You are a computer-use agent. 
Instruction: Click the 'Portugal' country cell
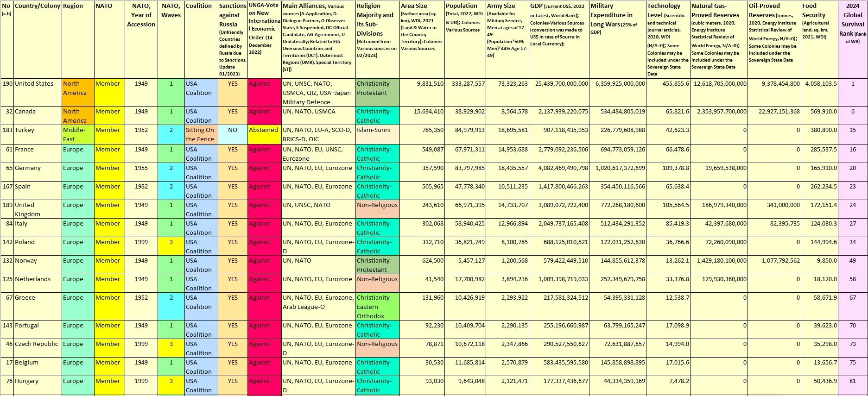(x=38, y=330)
